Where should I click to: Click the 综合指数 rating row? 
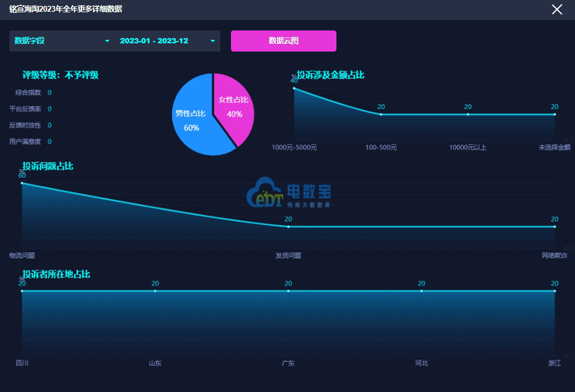(x=29, y=93)
